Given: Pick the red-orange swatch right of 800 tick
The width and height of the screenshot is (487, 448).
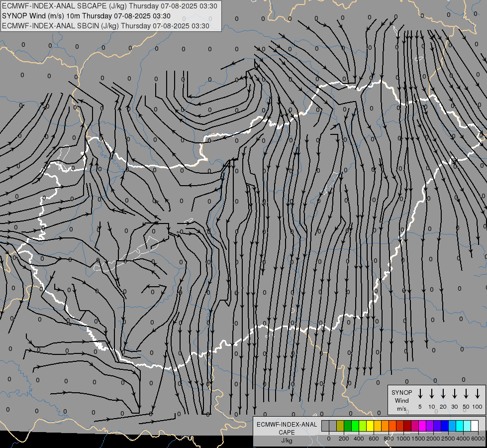Looking at the screenshot, I should [x=392, y=426].
